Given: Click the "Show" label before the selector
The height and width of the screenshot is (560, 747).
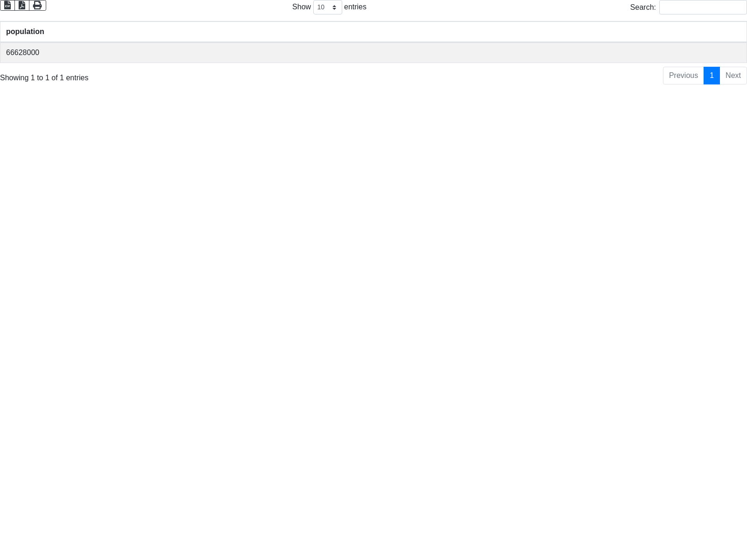Looking at the screenshot, I should pyautogui.click(x=301, y=7).
